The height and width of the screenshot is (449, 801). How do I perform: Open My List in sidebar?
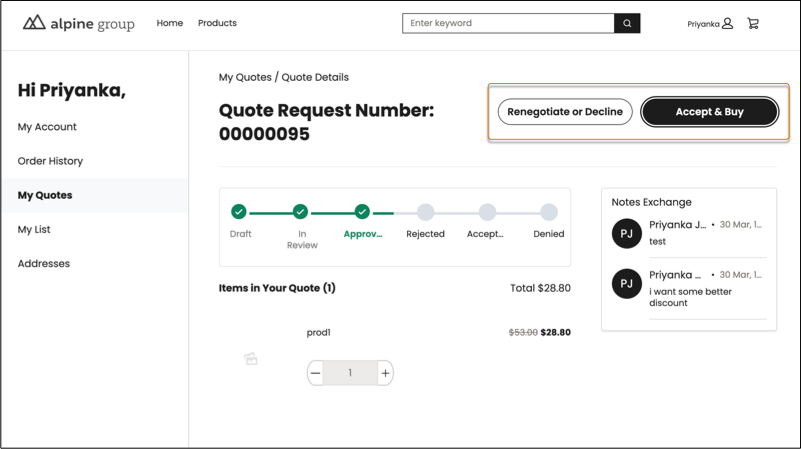coord(34,229)
